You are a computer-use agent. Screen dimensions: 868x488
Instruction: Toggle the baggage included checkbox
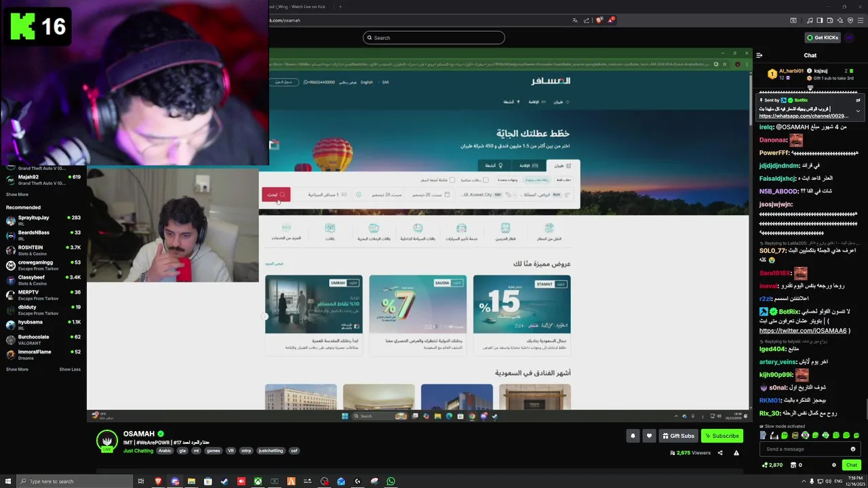(452, 180)
